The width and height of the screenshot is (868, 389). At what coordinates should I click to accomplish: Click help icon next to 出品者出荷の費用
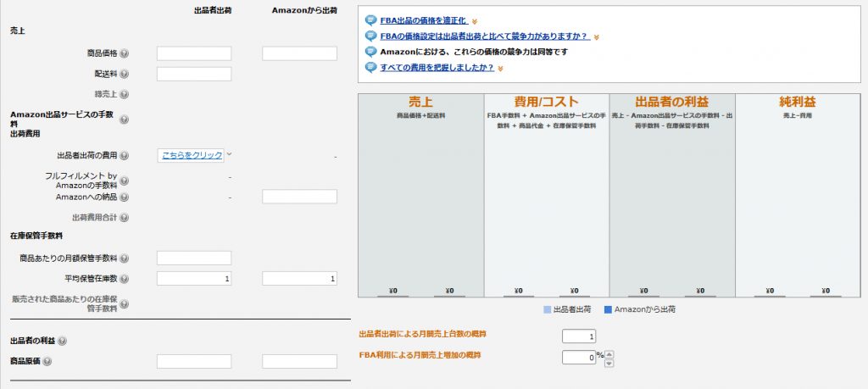(124, 155)
